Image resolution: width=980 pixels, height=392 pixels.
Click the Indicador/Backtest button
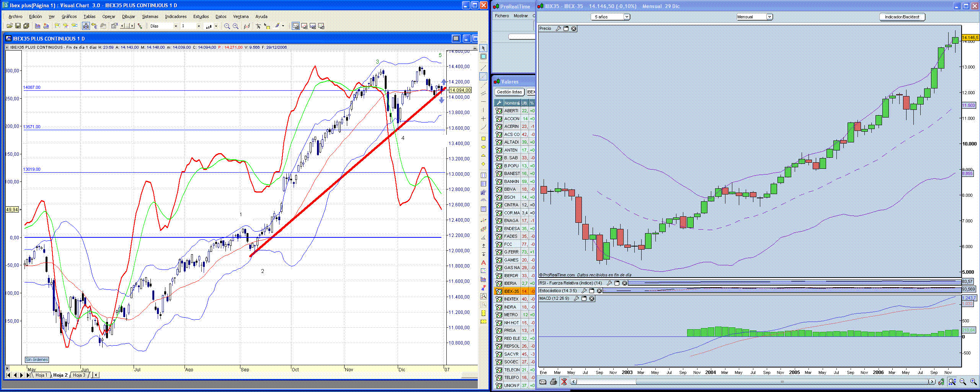coord(902,17)
